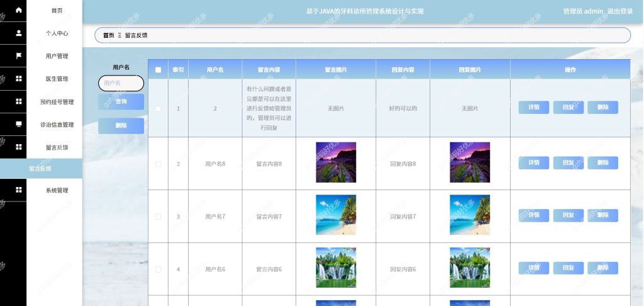Open the beach 留言图片 thumbnail in row 3

click(x=336, y=215)
